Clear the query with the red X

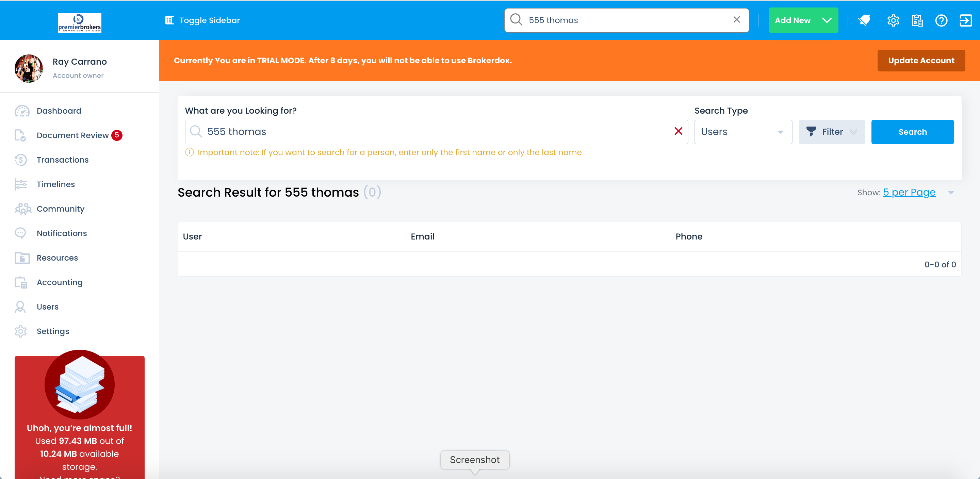click(x=678, y=131)
